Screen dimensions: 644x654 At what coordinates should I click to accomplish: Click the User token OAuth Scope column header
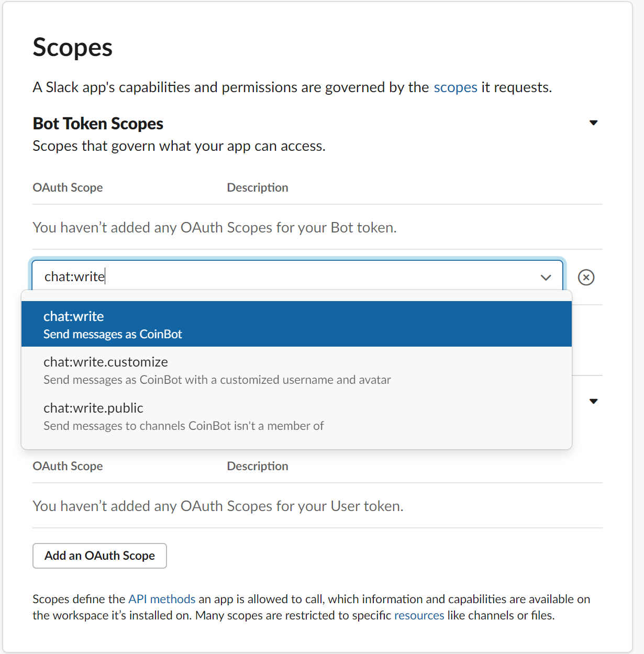tap(68, 466)
